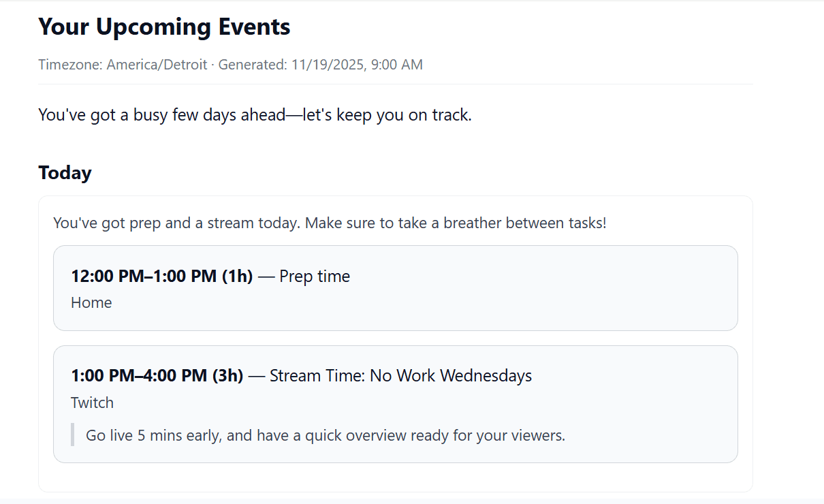Screen dimensions: 824x504
Task: Click the "Today" section heading
Action: [65, 173]
